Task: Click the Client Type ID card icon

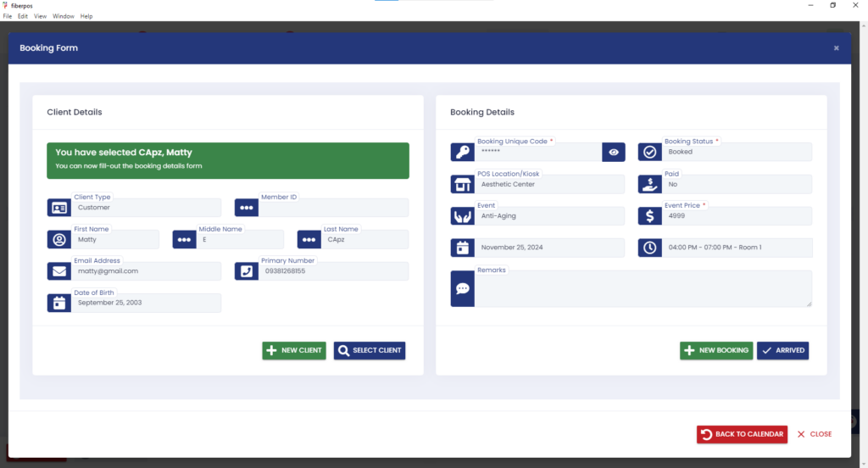Action: pyautogui.click(x=58, y=208)
